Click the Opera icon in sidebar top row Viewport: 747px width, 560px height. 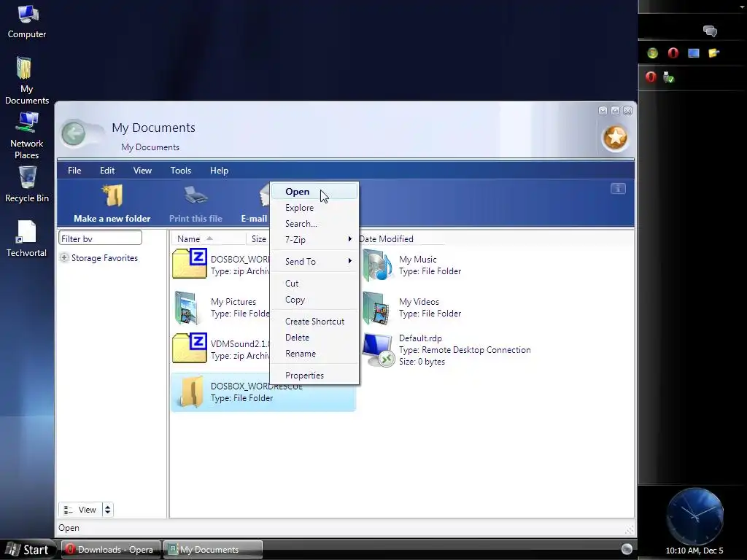[673, 53]
